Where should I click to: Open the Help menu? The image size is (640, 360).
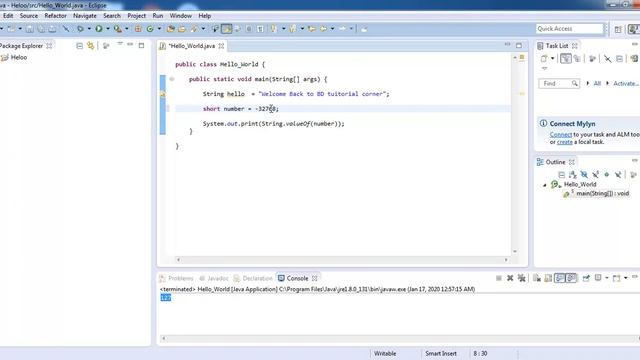click(x=204, y=16)
